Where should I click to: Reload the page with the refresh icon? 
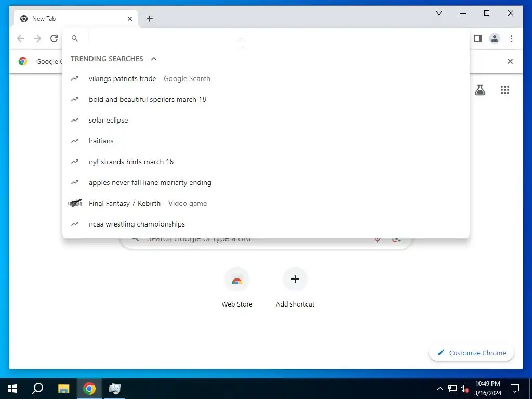[x=54, y=38]
